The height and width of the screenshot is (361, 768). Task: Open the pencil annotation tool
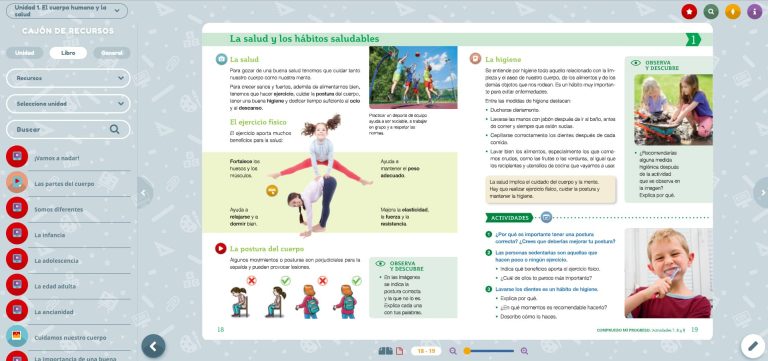pos(753,346)
